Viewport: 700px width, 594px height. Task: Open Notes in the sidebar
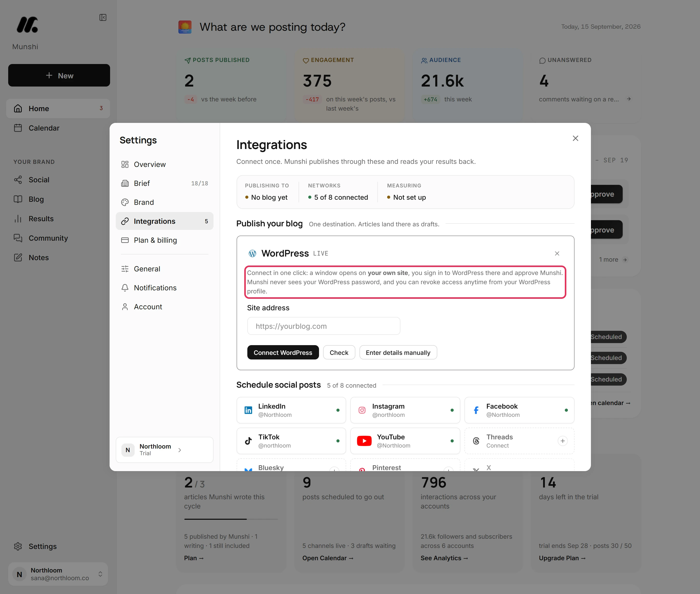(x=58, y=258)
